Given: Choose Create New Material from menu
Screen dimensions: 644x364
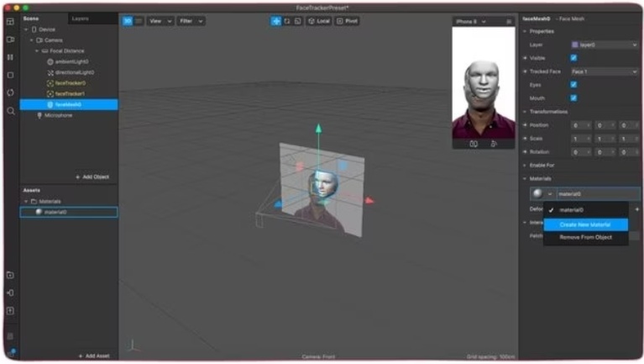Looking at the screenshot, I should (x=584, y=224).
